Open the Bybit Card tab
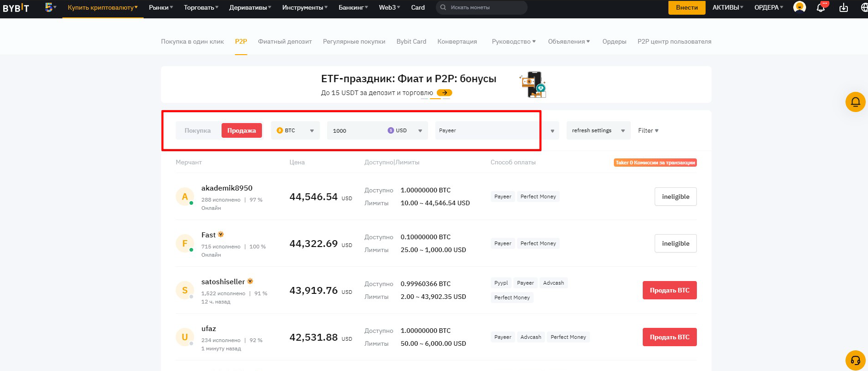868x371 pixels. (412, 41)
